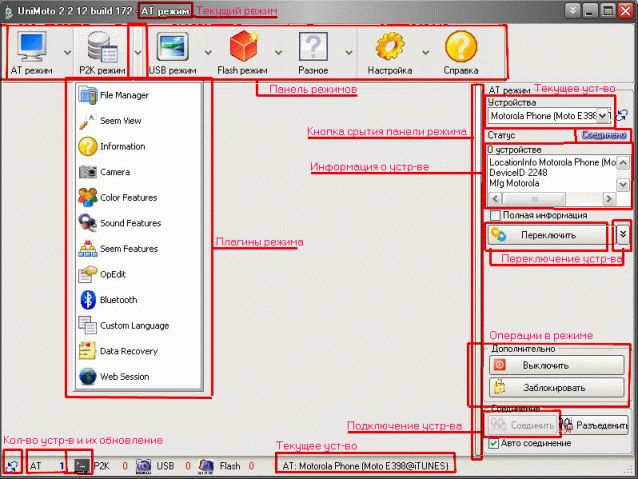
Task: Click horizontal scrollbar thumb in device info
Action: click(534, 199)
